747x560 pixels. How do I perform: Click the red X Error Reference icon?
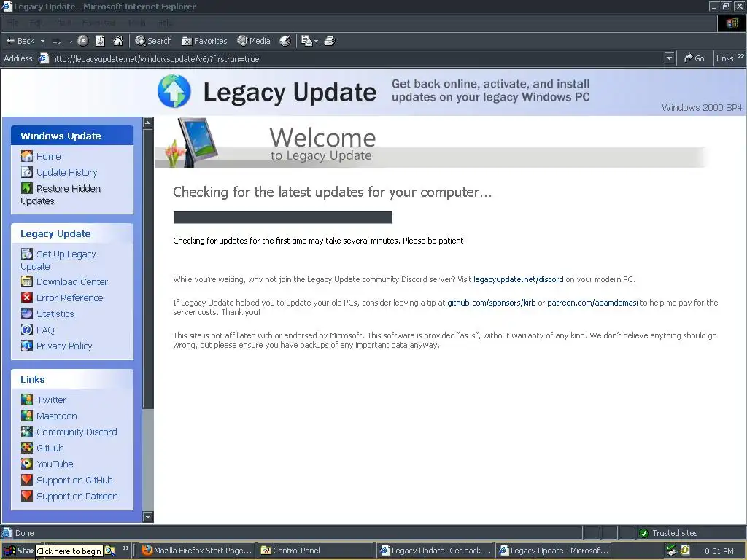(x=27, y=297)
